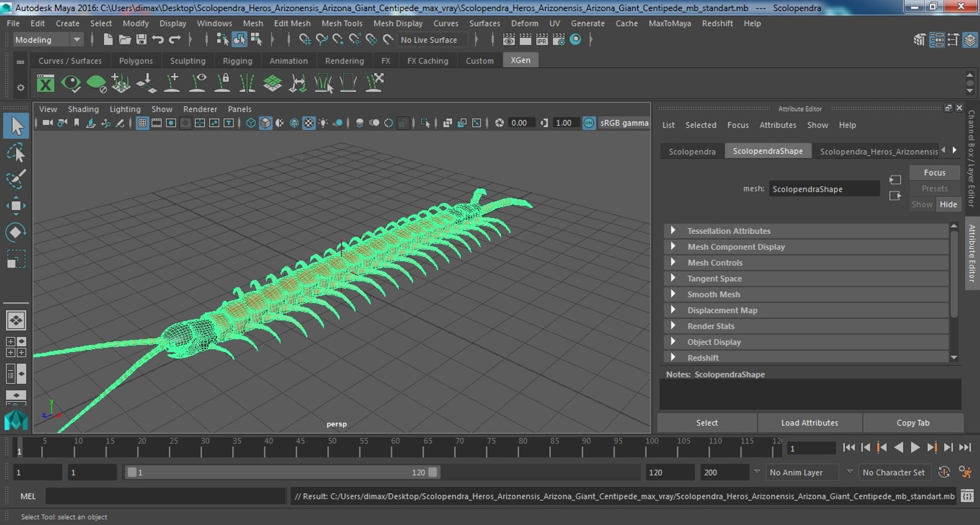Toggle wireframe display in viewport
Image resolution: width=980 pixels, height=525 pixels.
click(x=251, y=123)
